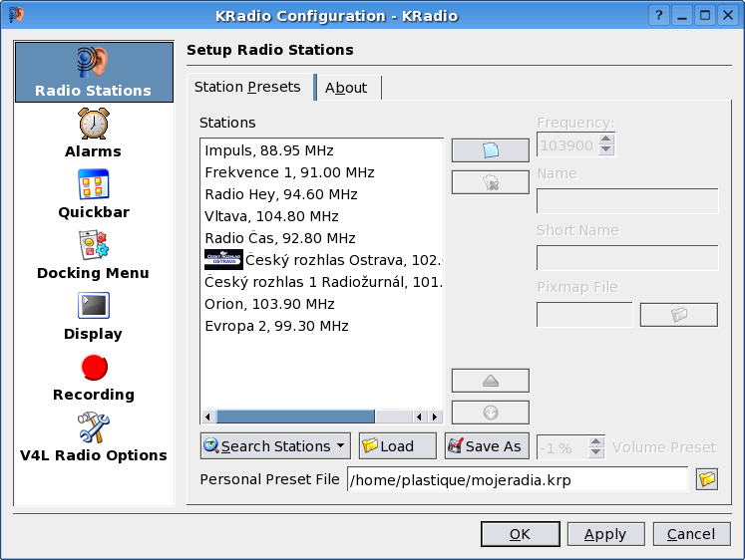Click the Cancel button

692,534
